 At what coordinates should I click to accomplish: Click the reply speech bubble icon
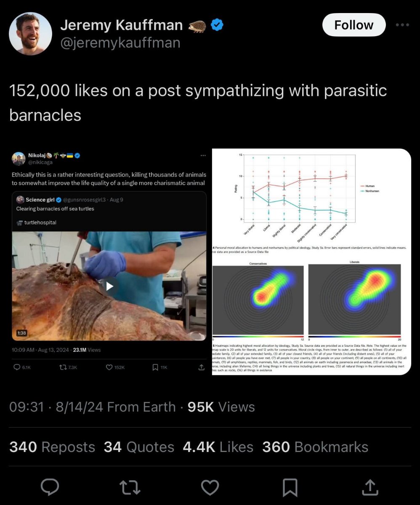[x=50, y=487]
